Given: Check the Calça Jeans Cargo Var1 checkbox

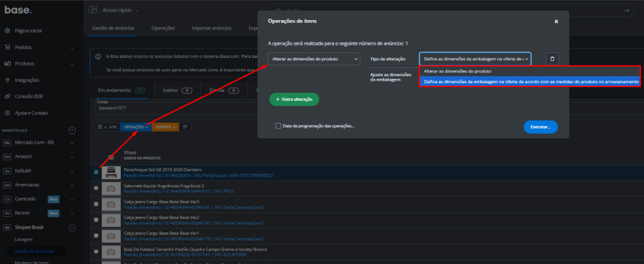Looking at the screenshot, I should [x=96, y=236].
